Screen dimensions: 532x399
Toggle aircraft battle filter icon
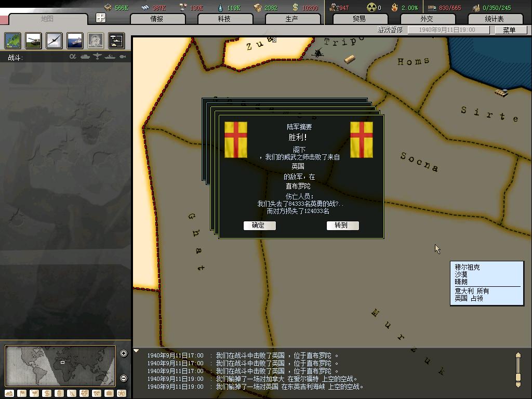pos(97,56)
